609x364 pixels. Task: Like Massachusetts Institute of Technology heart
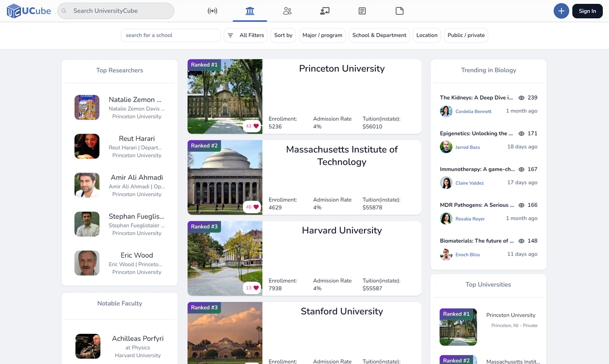coord(256,207)
